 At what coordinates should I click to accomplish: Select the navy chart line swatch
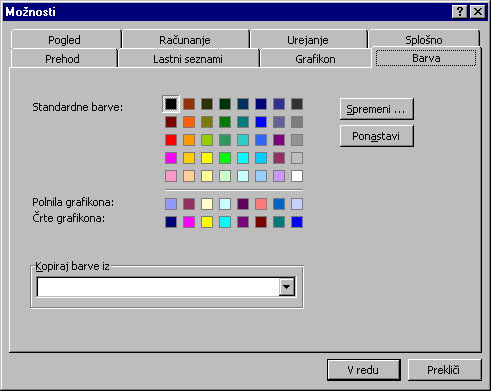coord(171,222)
